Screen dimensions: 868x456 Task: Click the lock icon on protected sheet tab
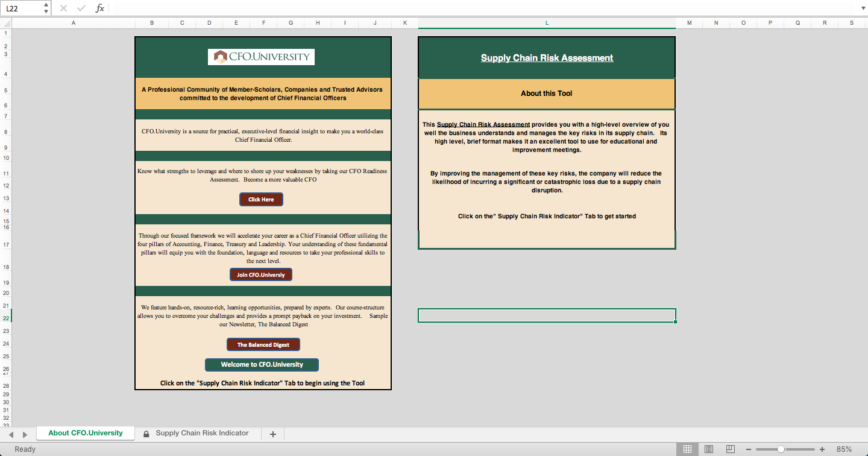coord(146,434)
